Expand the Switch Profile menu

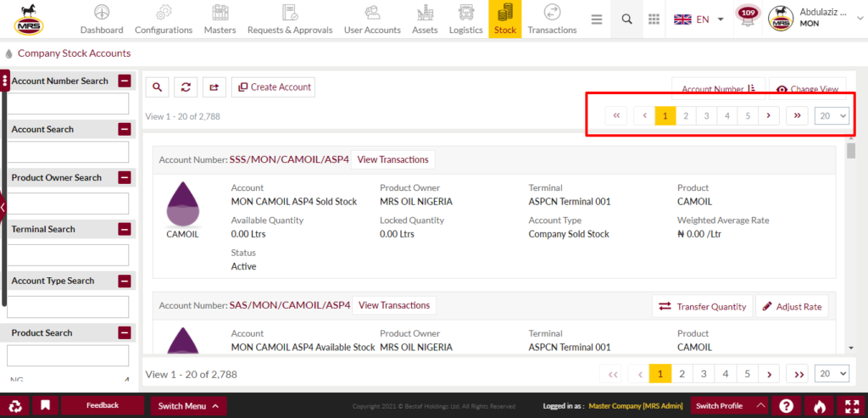[730, 406]
